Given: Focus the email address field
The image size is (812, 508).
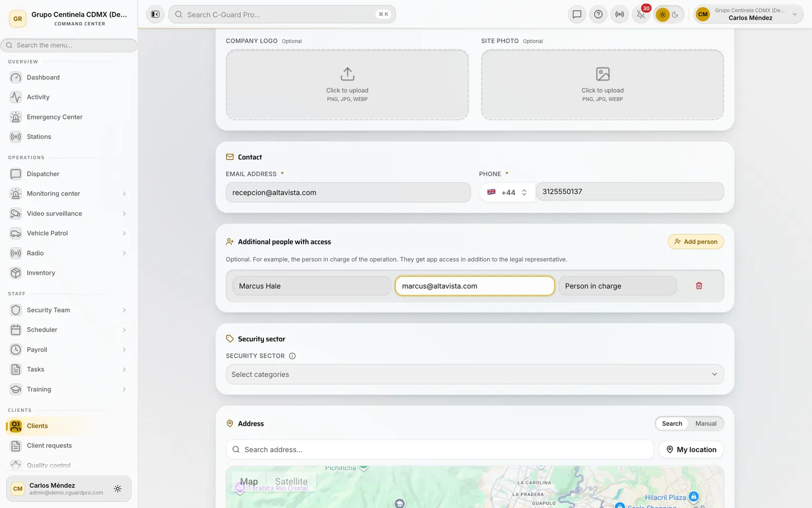Looking at the screenshot, I should pyautogui.click(x=348, y=193).
